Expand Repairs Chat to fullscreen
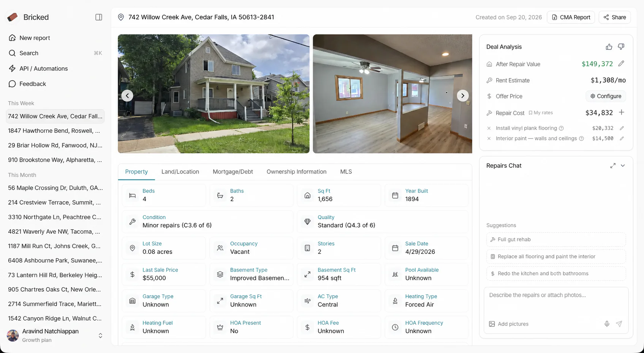 (613, 165)
